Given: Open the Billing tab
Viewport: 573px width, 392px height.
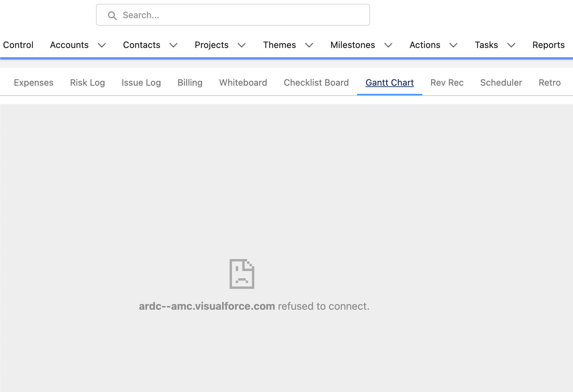Looking at the screenshot, I should tap(190, 83).
